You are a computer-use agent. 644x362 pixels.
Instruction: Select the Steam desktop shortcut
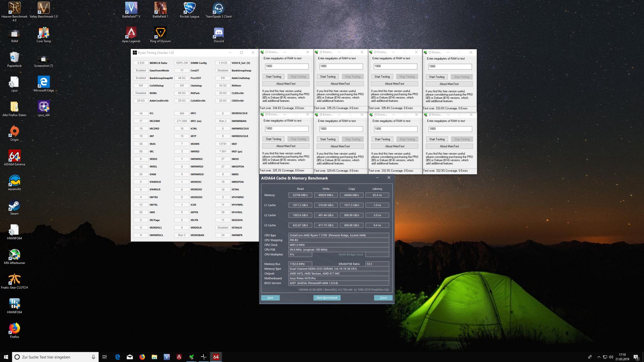[14, 207]
